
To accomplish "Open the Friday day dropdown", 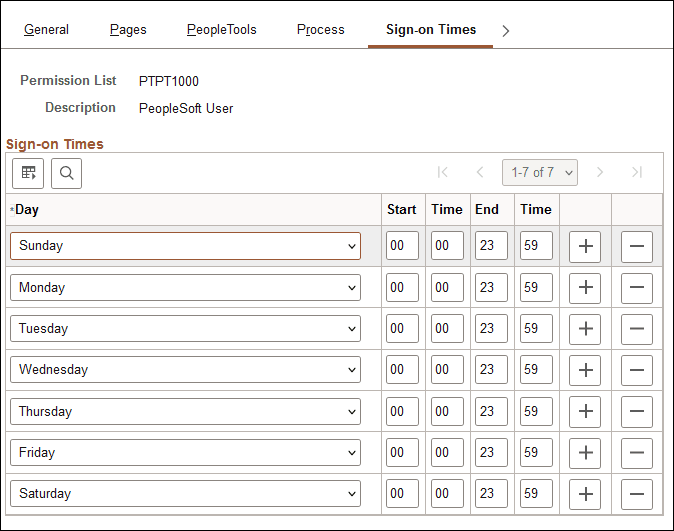I will tap(185, 453).
